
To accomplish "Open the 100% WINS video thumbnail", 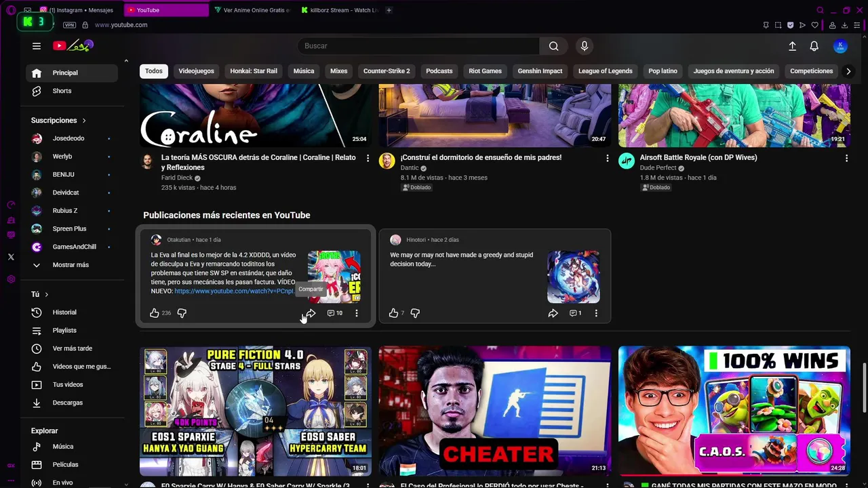I will pos(734,411).
